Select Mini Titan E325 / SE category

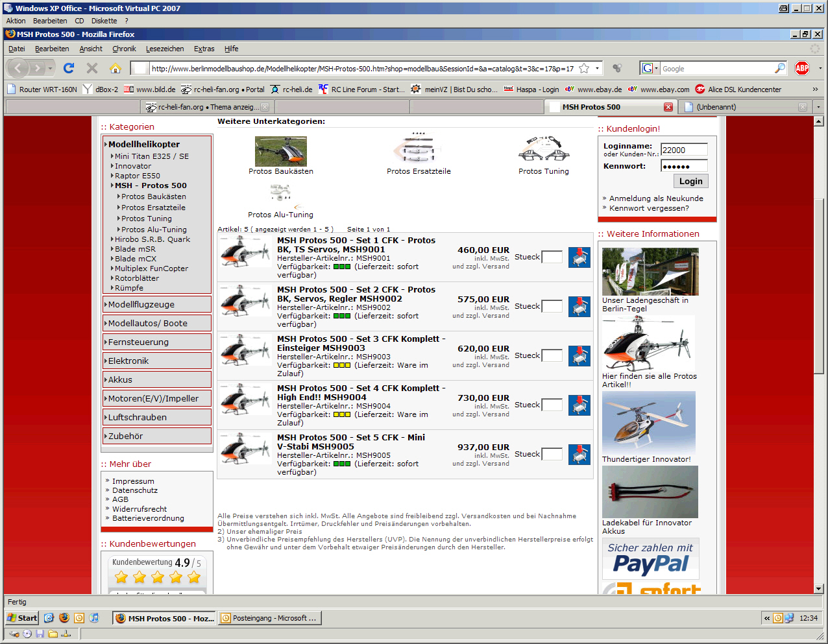tap(152, 156)
